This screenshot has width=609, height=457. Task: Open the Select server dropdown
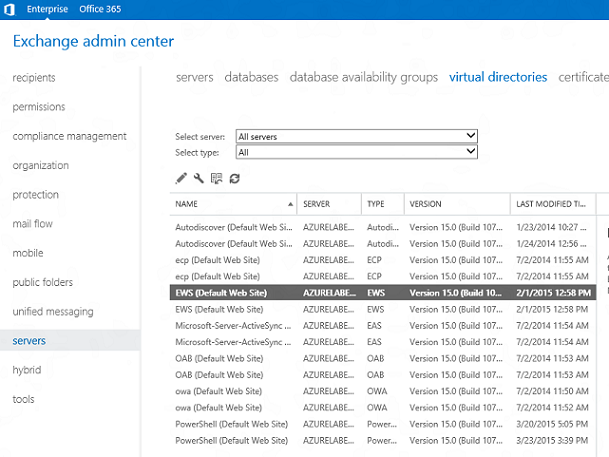[x=357, y=136]
